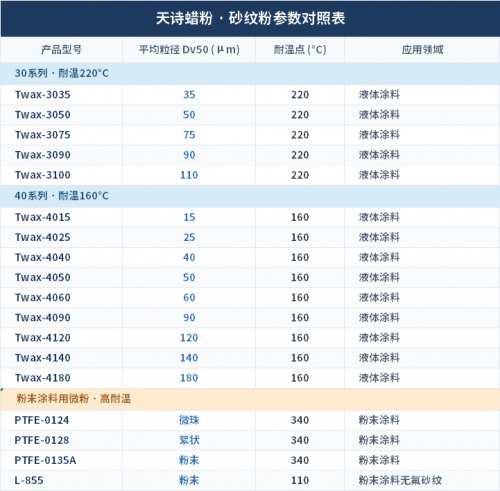Click the 耐温点 (°C) column header
This screenshot has width=500, height=491.
300,50
